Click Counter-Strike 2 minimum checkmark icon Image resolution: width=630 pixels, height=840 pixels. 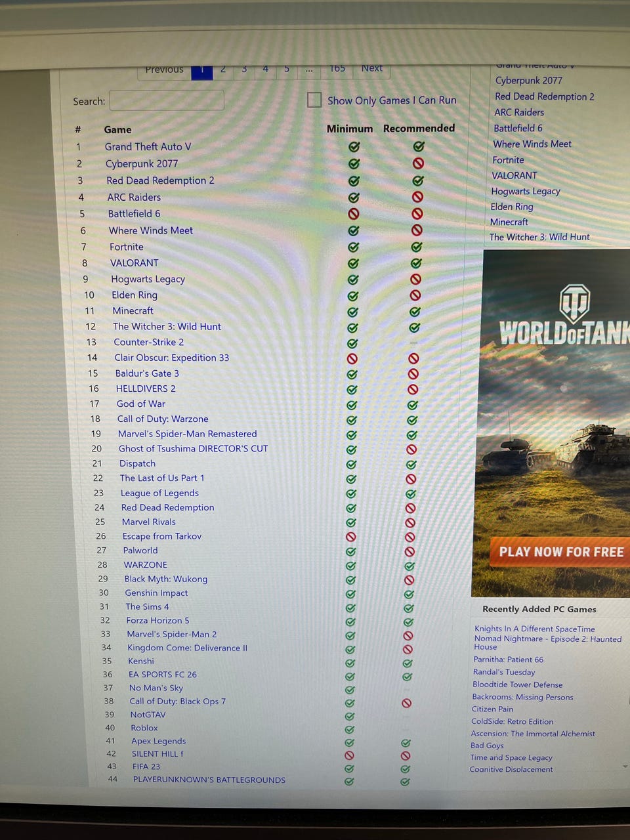[352, 343]
